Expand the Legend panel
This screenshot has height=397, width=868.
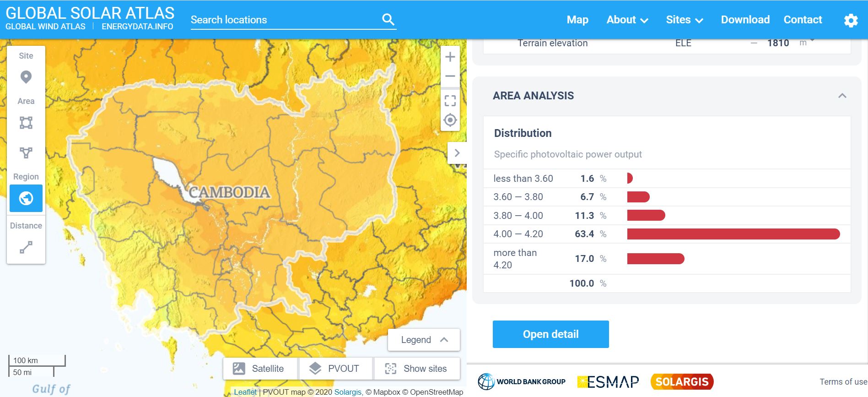[424, 340]
